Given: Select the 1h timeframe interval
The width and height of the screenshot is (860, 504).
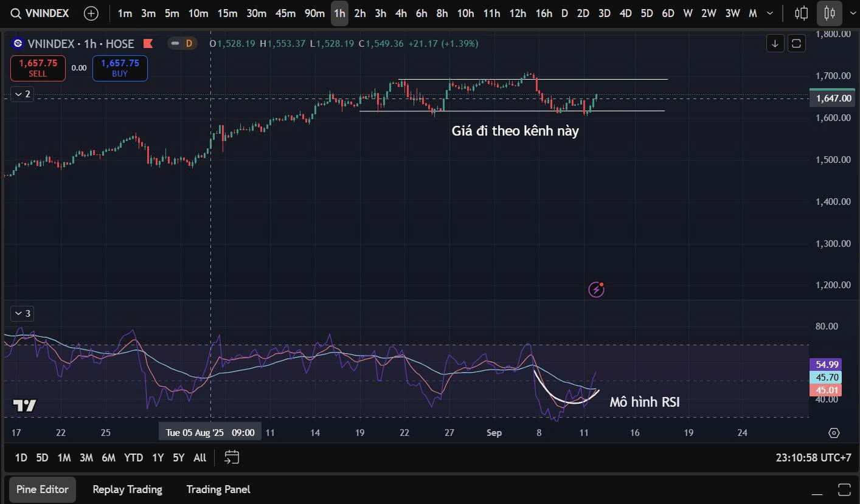Looking at the screenshot, I should 339,13.
